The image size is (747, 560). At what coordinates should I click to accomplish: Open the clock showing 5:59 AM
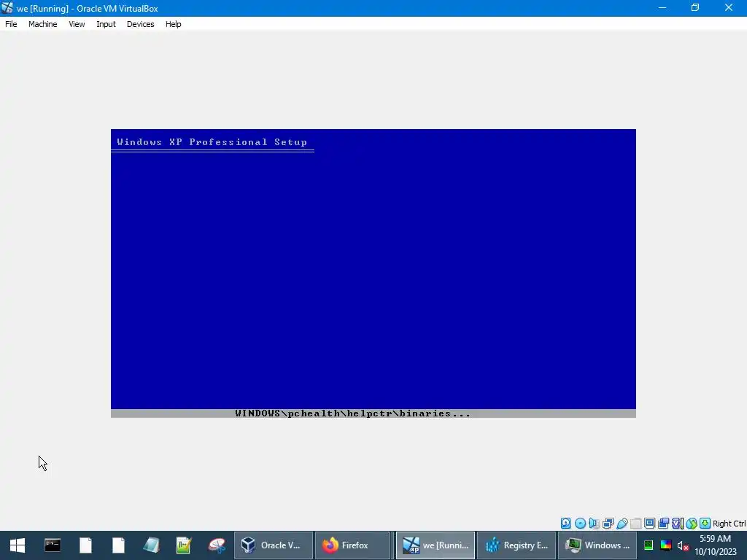coord(716,545)
